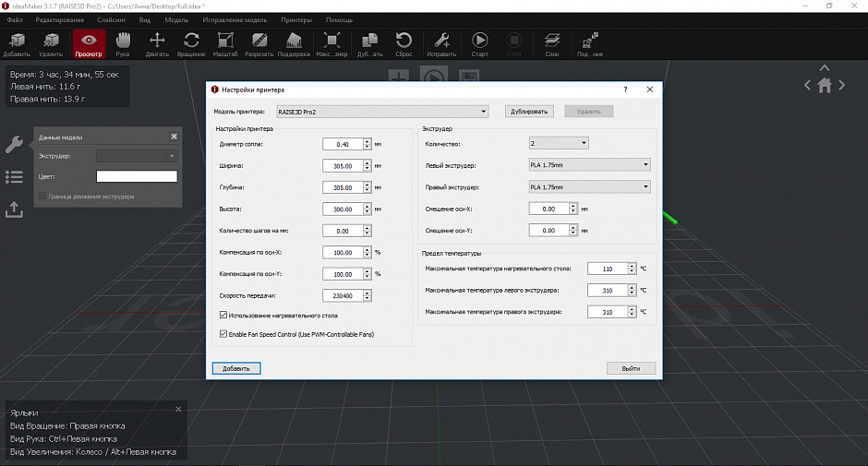This screenshot has height=466, width=868.
Task: Select the Разрезать (Cut) tool
Action: click(x=259, y=44)
